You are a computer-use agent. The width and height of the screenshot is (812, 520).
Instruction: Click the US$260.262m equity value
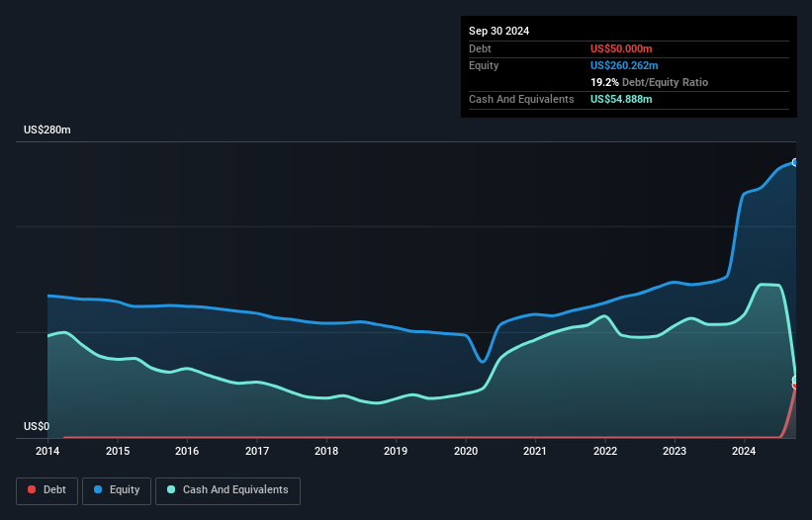tap(624, 65)
